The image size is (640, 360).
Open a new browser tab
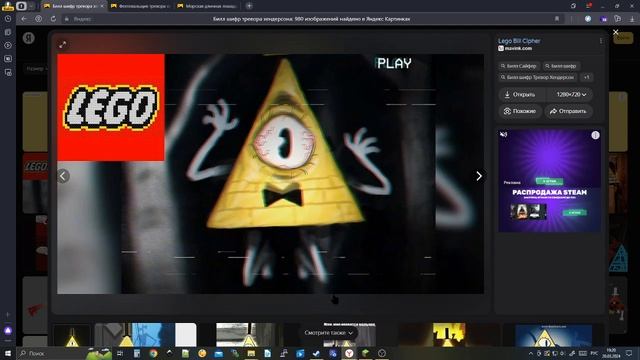point(249,6)
